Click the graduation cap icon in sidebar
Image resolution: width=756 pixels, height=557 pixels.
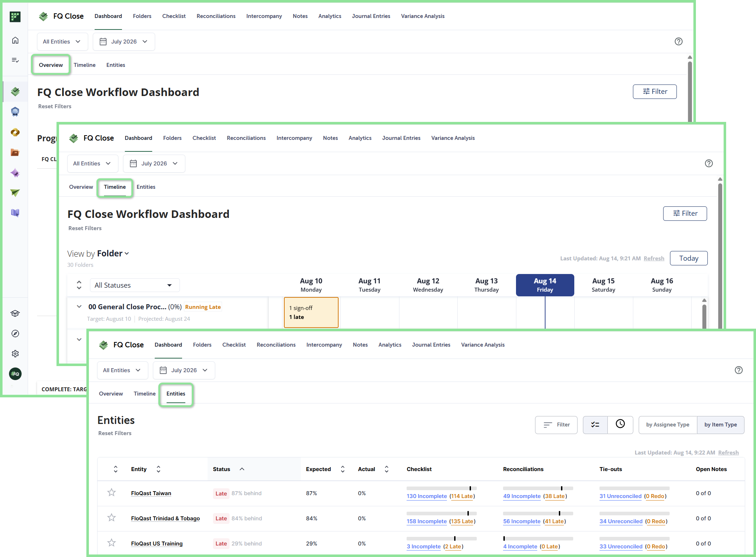15,314
